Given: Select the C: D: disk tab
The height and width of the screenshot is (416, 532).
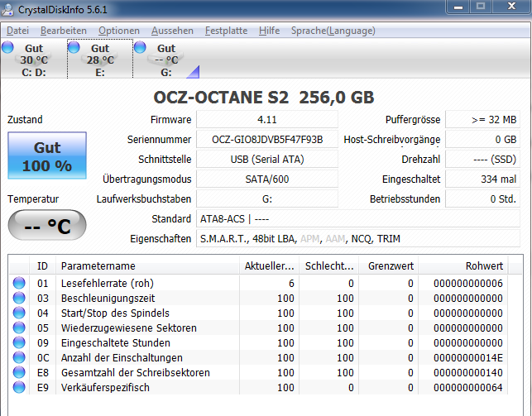Looking at the screenshot, I should 34,60.
